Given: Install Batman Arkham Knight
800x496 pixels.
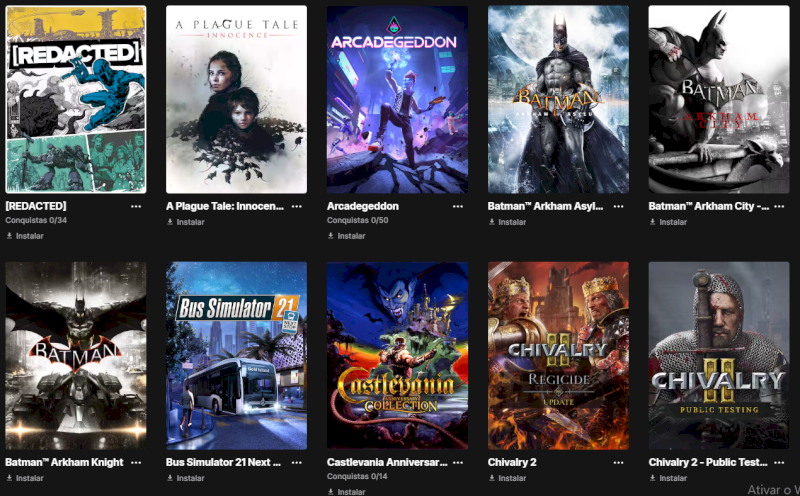Looking at the screenshot, I should [24, 478].
